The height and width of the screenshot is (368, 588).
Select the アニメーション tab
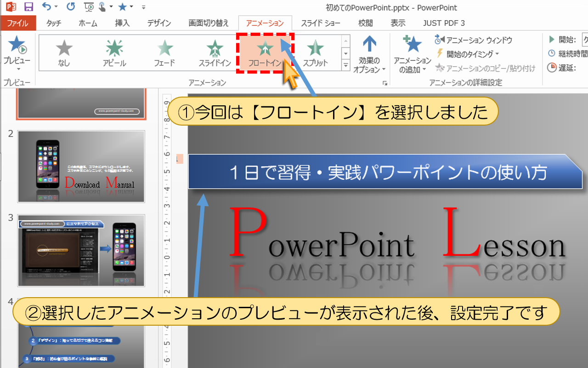(x=265, y=23)
